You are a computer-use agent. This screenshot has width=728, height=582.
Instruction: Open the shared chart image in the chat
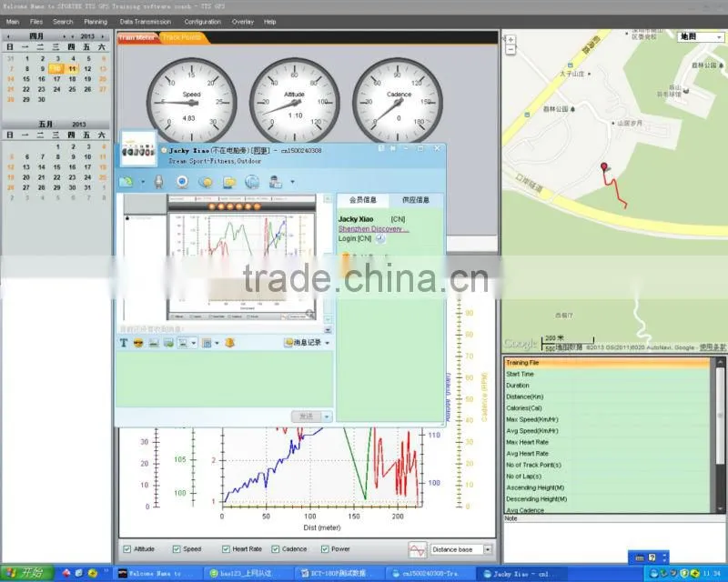click(x=241, y=257)
